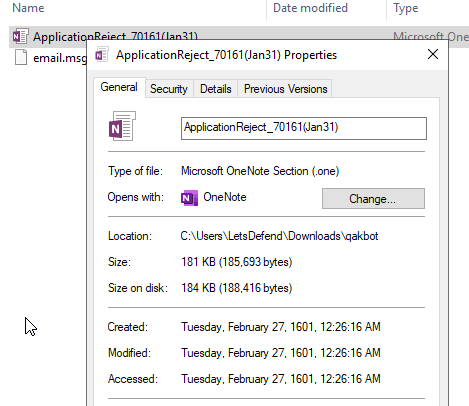The image size is (469, 406).
Task: Sort files by Name column header
Action: pos(28,8)
